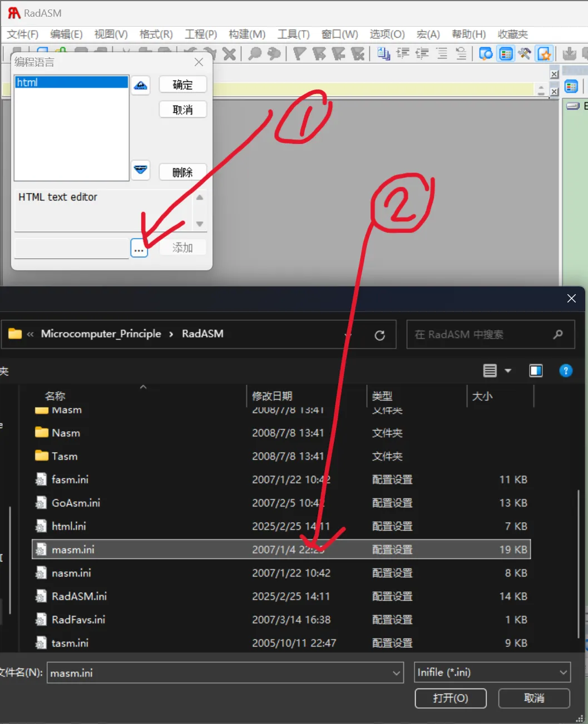Open the 文件(F) menu

23,34
